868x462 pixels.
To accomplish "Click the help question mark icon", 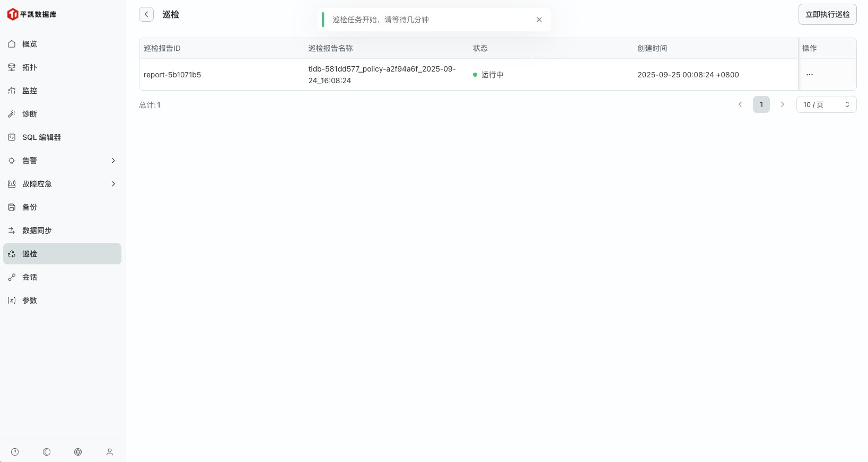I will click(15, 452).
